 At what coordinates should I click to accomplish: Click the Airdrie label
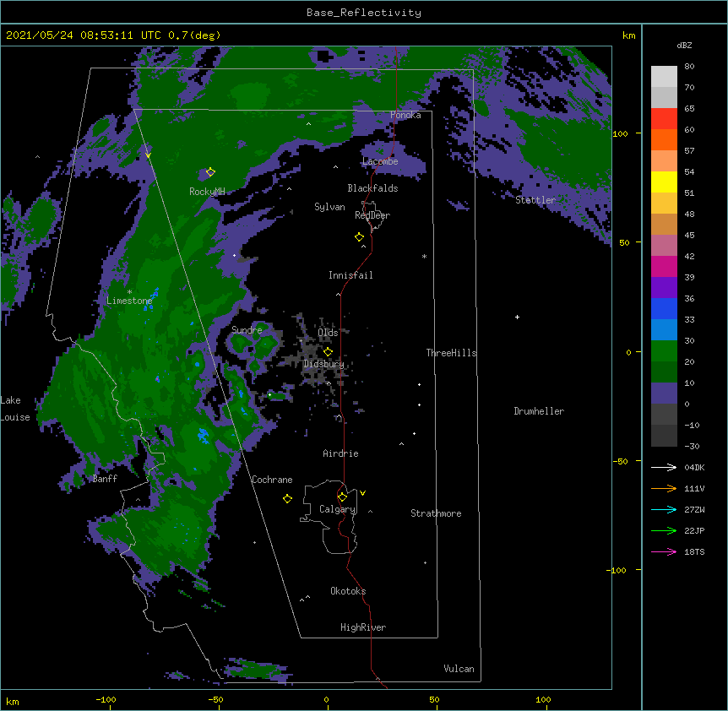pos(340,453)
